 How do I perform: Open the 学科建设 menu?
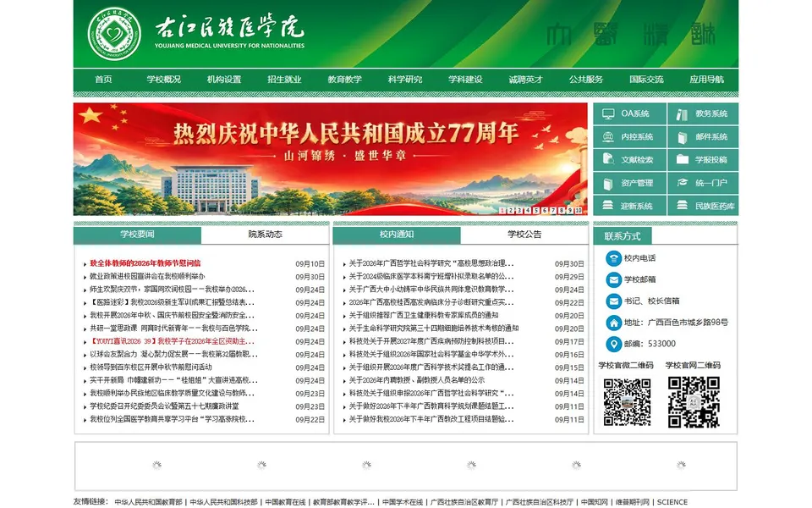(465, 80)
